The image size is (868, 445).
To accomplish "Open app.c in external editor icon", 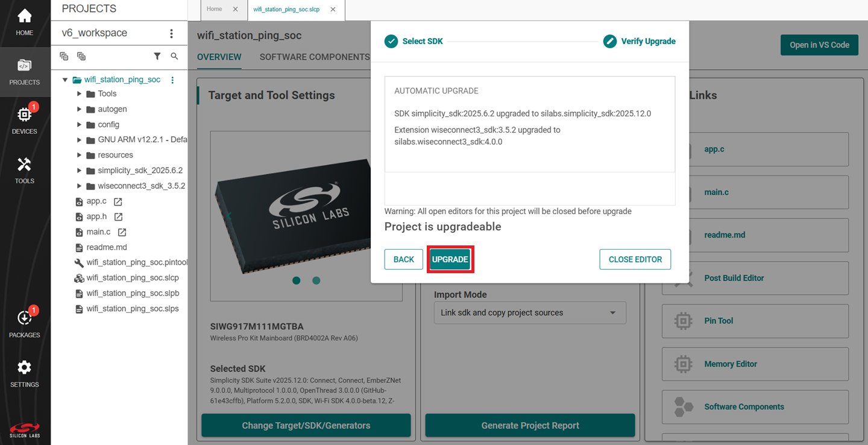I will (118, 201).
